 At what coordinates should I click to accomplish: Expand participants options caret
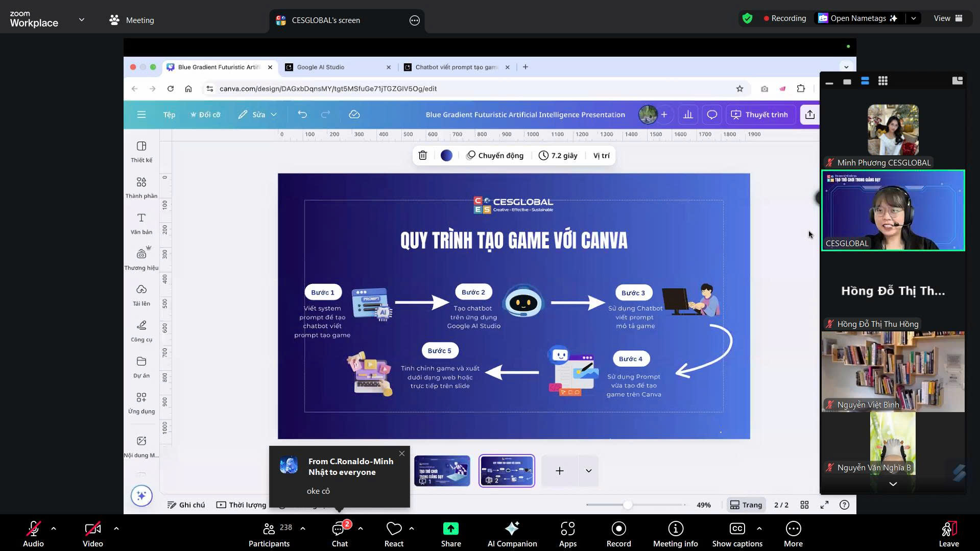(303, 529)
